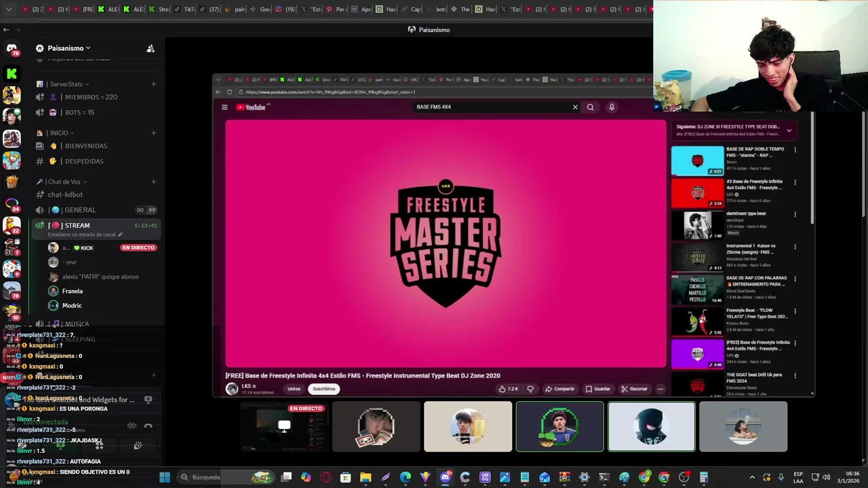The image size is (868, 488).
Task: Click the taskbar Búsqueda search box
Action: click(226, 477)
